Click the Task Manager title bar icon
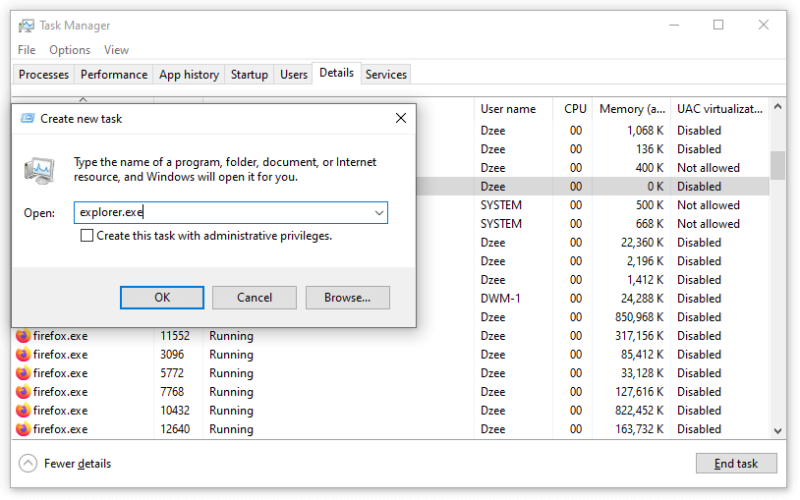 pyautogui.click(x=26, y=26)
